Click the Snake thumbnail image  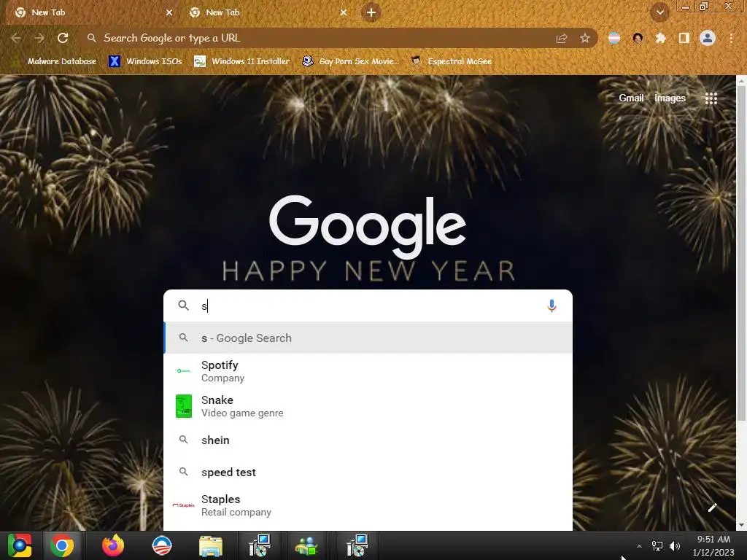[183, 406]
